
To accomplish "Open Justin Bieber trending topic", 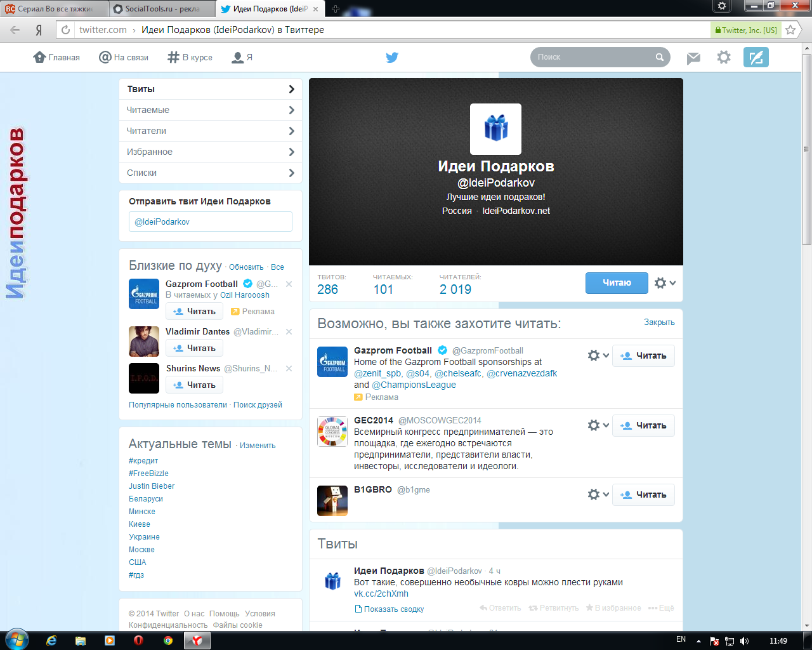I will coord(152,486).
